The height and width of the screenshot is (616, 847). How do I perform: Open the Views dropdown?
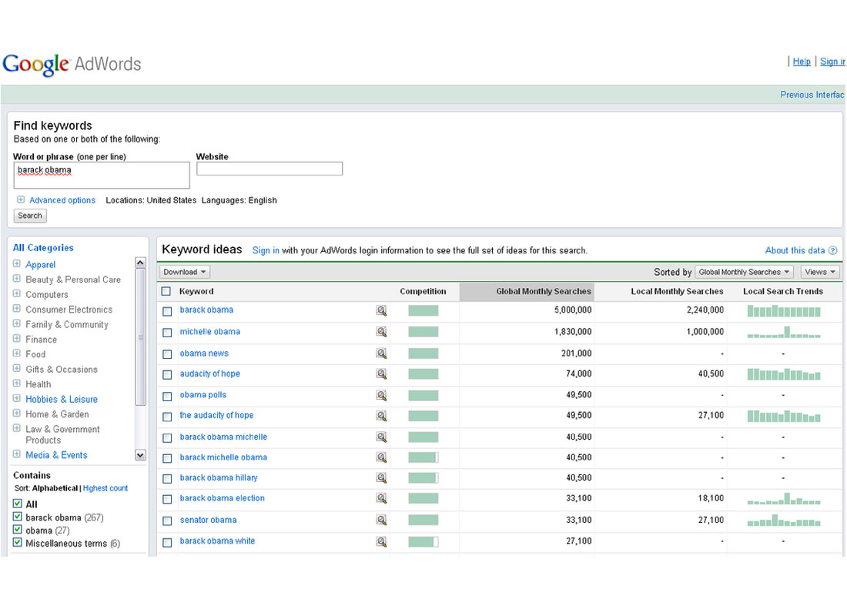click(820, 273)
